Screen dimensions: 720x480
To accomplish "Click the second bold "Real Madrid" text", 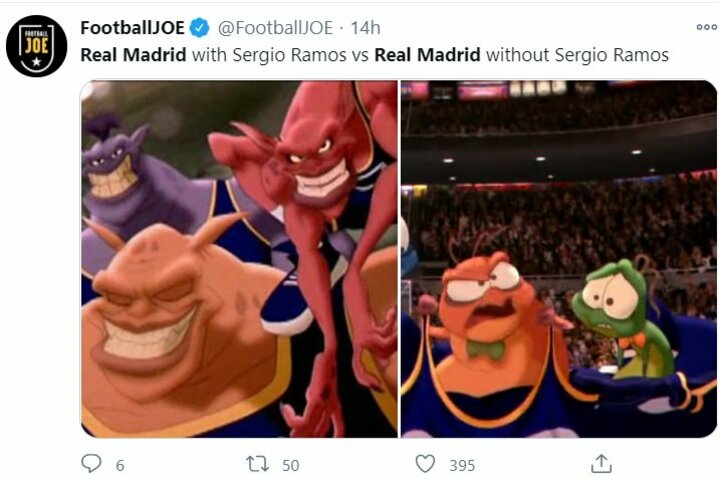I will click(x=427, y=54).
